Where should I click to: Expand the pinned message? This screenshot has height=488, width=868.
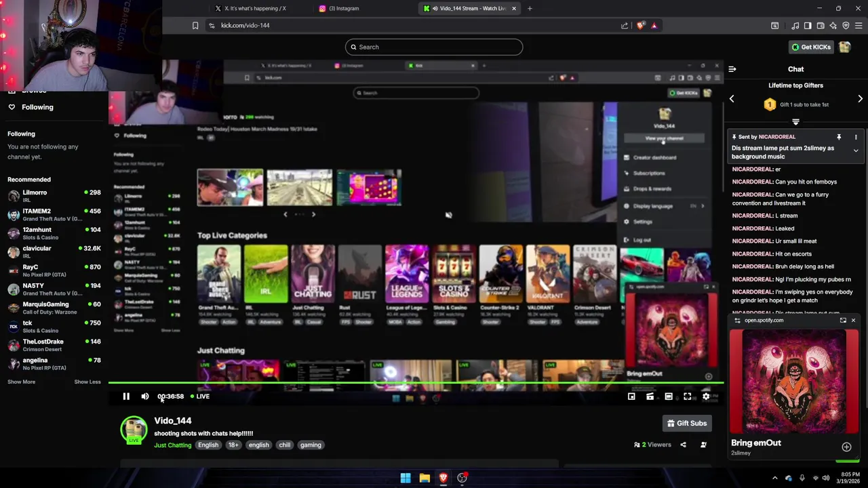856,150
